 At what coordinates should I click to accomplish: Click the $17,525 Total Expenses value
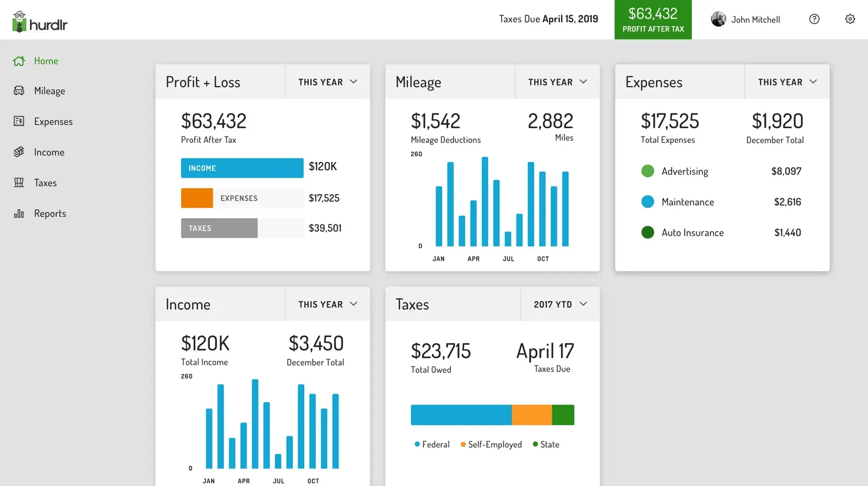pos(670,121)
